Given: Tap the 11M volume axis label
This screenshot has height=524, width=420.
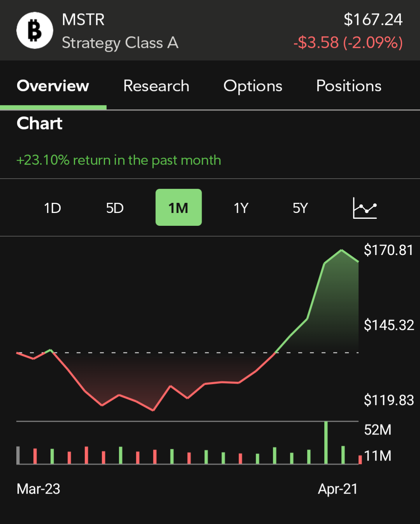Looking at the screenshot, I should coord(378,456).
